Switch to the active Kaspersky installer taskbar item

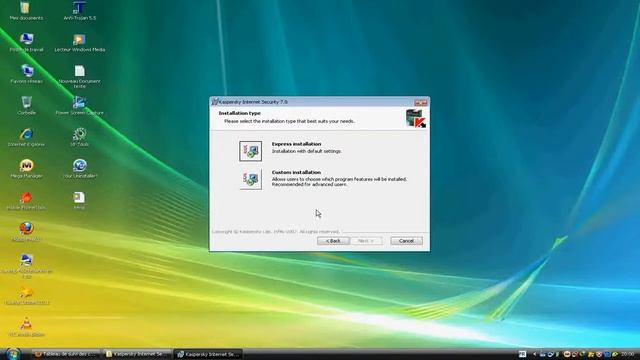[208, 354]
